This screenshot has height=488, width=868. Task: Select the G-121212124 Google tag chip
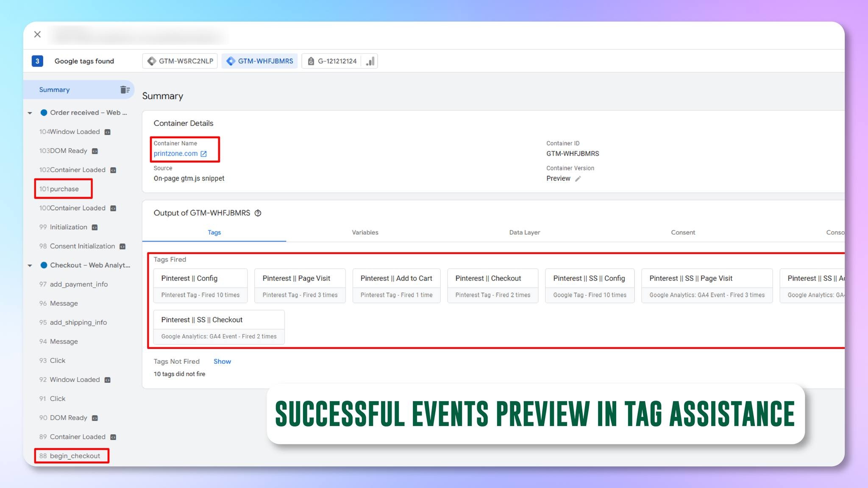click(332, 61)
